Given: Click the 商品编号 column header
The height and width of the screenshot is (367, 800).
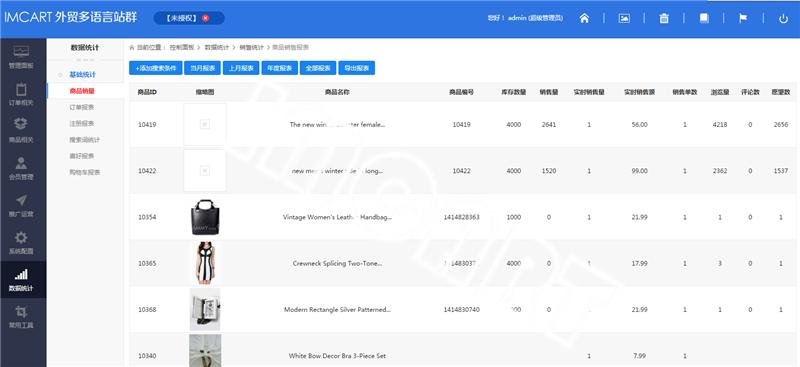Looking at the screenshot, I should pos(461,92).
